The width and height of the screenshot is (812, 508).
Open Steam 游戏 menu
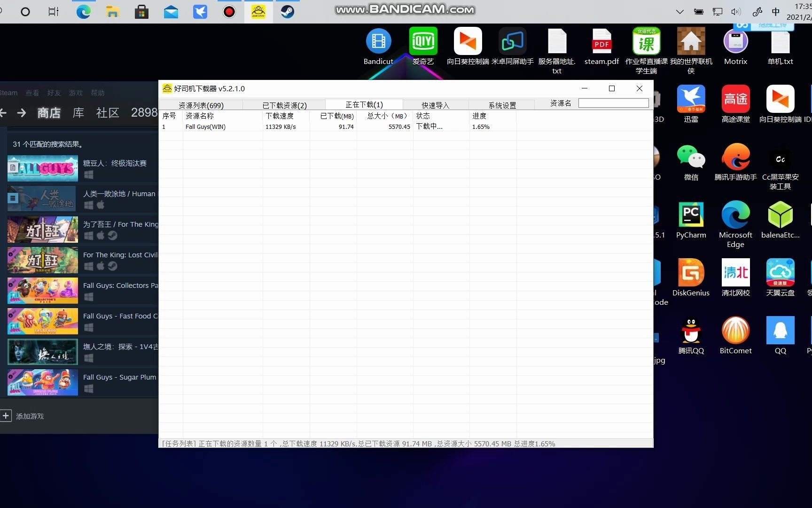pos(75,93)
